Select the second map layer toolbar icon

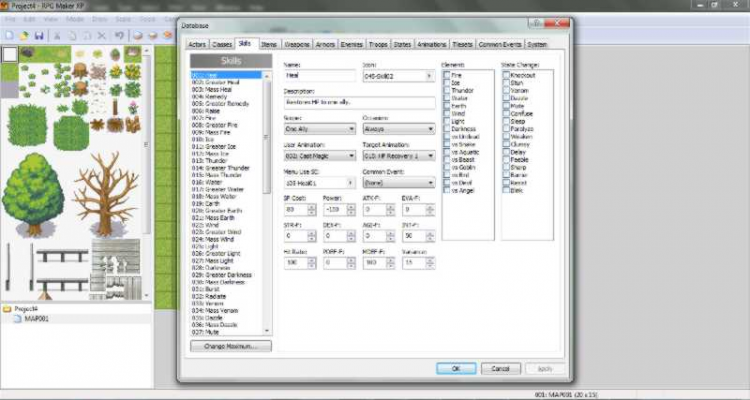[x=153, y=36]
